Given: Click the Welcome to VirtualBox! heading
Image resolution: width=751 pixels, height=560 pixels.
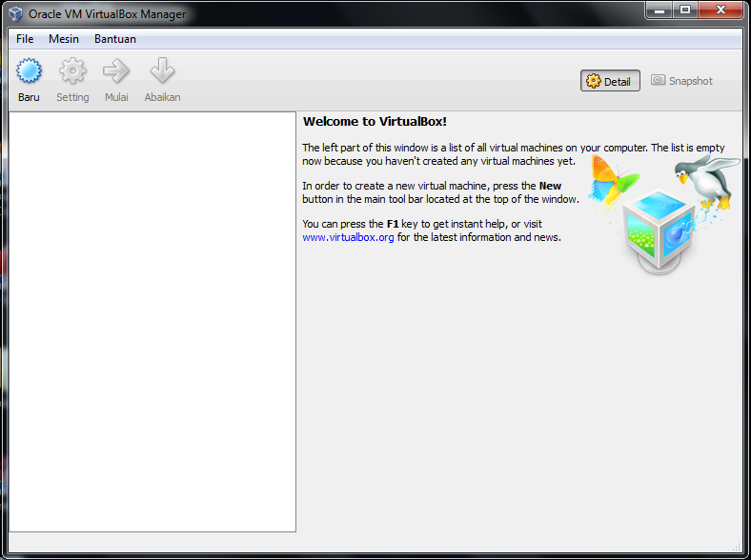Looking at the screenshot, I should 375,122.
